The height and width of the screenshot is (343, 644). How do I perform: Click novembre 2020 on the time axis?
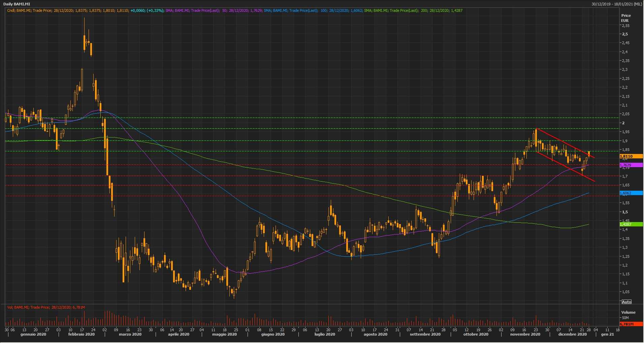coord(525,334)
